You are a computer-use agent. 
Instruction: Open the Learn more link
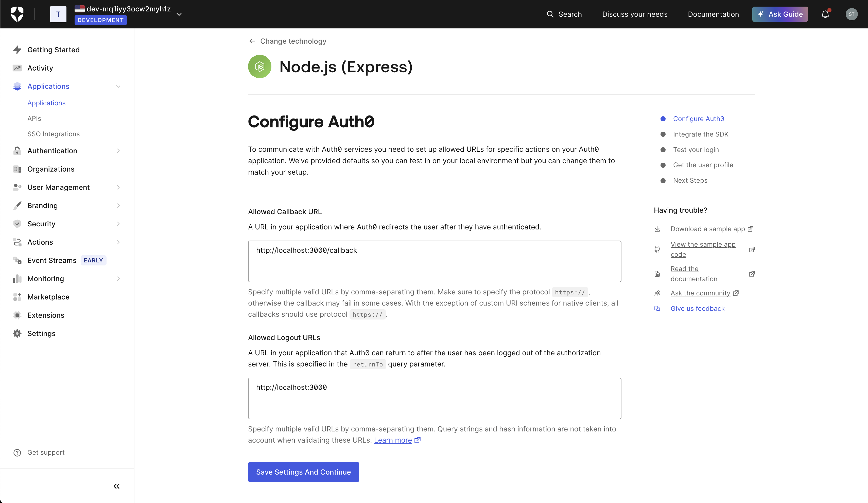(x=393, y=440)
